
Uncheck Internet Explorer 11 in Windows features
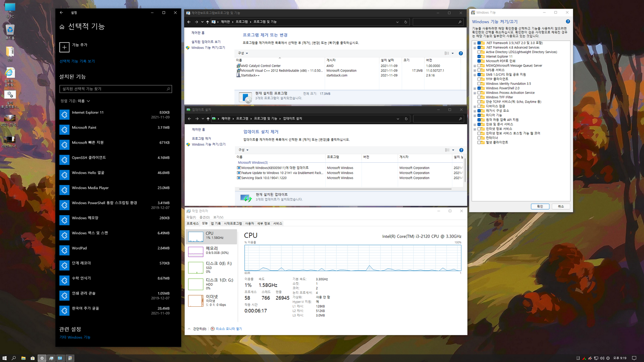[x=479, y=56]
